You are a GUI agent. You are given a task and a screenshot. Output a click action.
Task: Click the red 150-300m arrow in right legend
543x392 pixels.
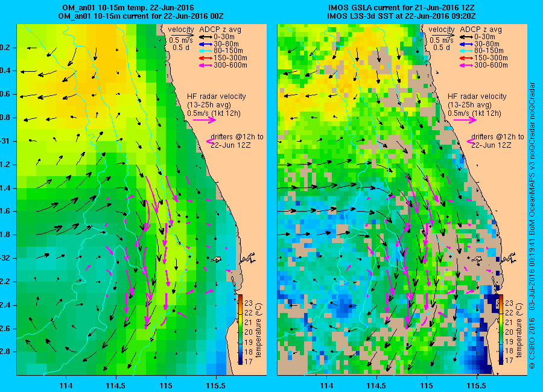(x=466, y=58)
